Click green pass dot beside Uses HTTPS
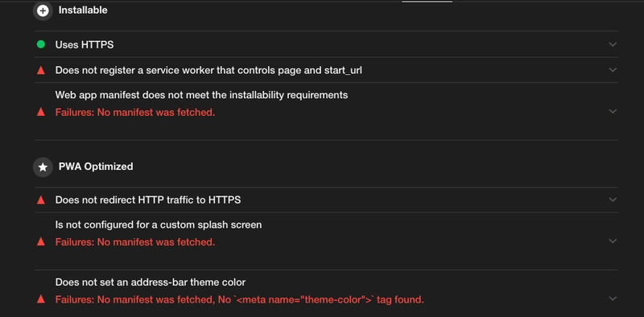This screenshot has height=317, width=644. (41, 44)
